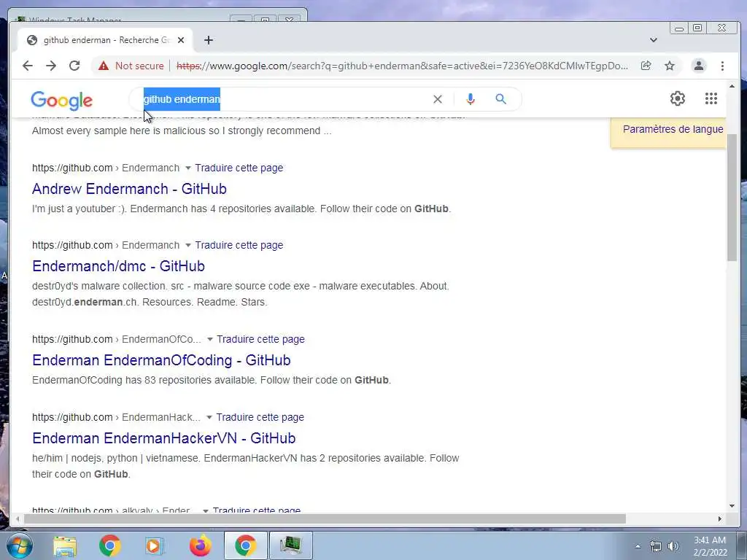Open the volume tray icon
Image resolution: width=747 pixels, height=560 pixels.
tap(673, 546)
